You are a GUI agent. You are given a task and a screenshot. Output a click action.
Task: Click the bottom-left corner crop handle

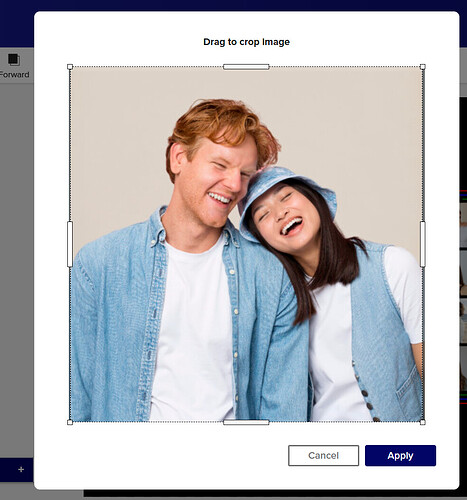[x=70, y=422]
